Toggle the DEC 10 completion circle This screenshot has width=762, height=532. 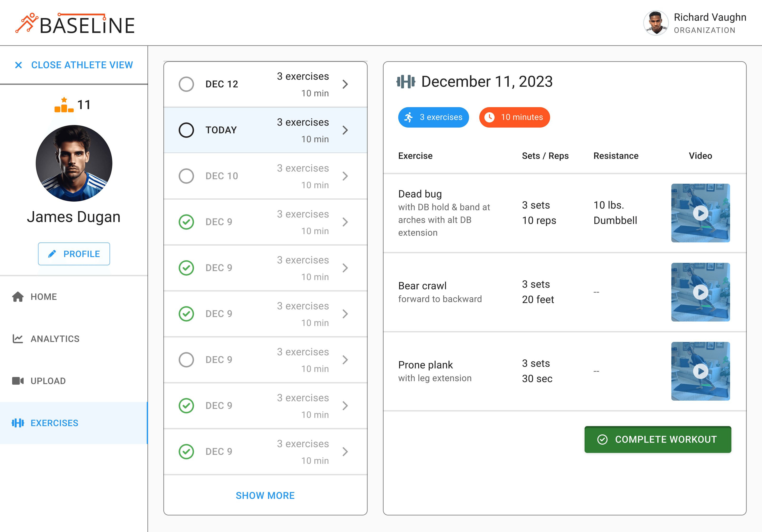(x=186, y=176)
